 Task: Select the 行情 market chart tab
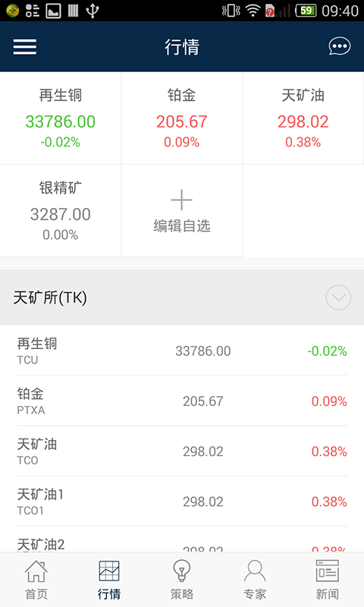(109, 580)
